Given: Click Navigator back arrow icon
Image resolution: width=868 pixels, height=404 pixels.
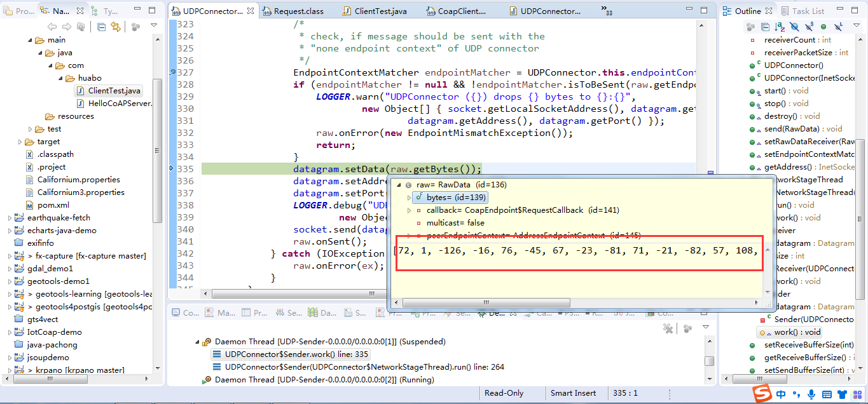Looking at the screenshot, I should [x=52, y=27].
